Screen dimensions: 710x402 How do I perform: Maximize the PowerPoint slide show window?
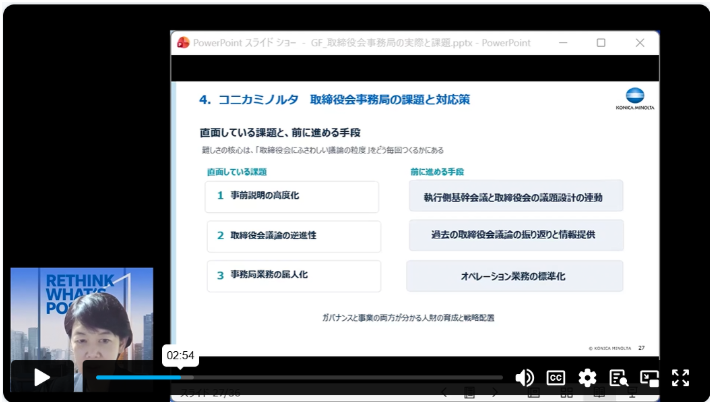pos(601,43)
